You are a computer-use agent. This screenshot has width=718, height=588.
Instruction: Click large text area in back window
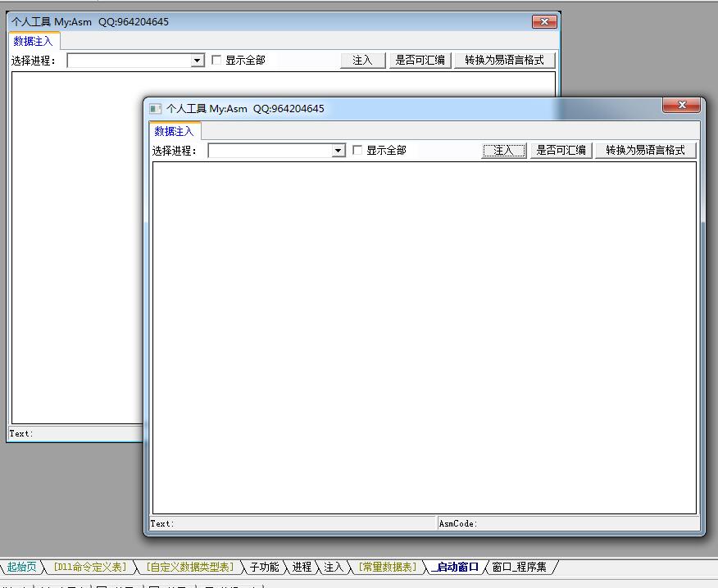pyautogui.click(x=77, y=247)
